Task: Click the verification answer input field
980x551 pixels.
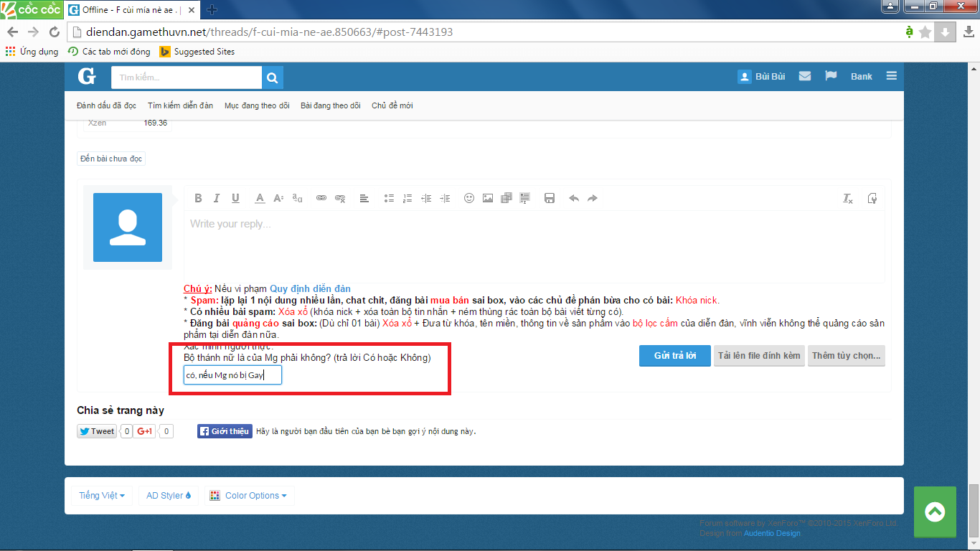Action: 232,376
